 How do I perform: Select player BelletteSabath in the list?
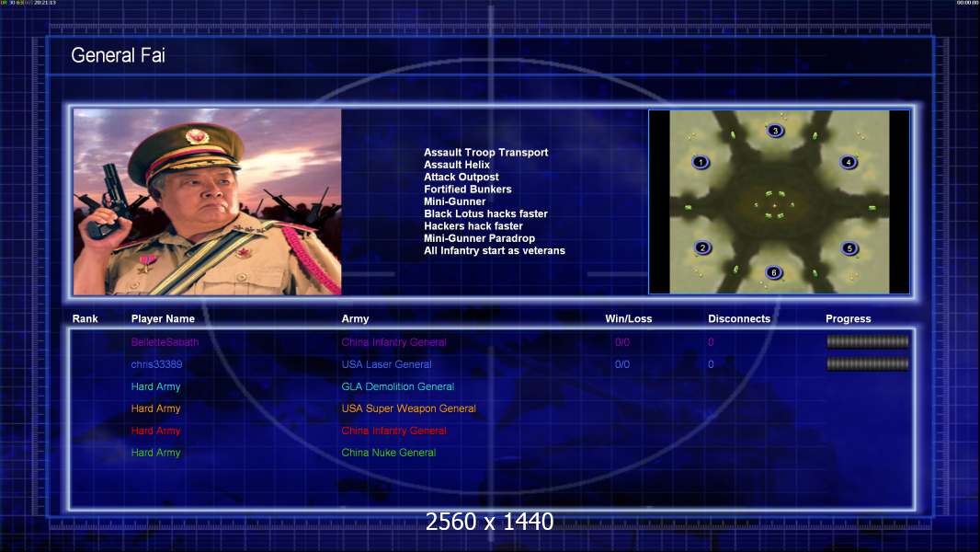pos(165,342)
